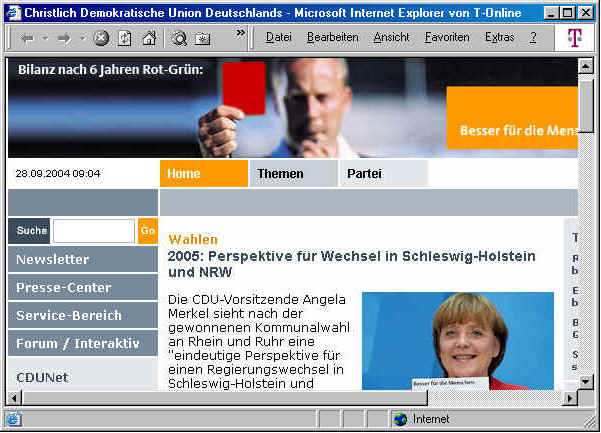Open the Presse-Center sidebar link
The image size is (601, 433).
click(x=83, y=287)
